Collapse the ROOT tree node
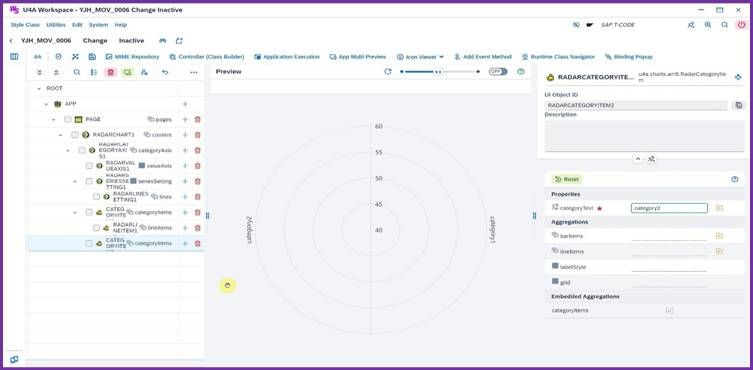Screen dimensions: 753x370 pyautogui.click(x=39, y=88)
